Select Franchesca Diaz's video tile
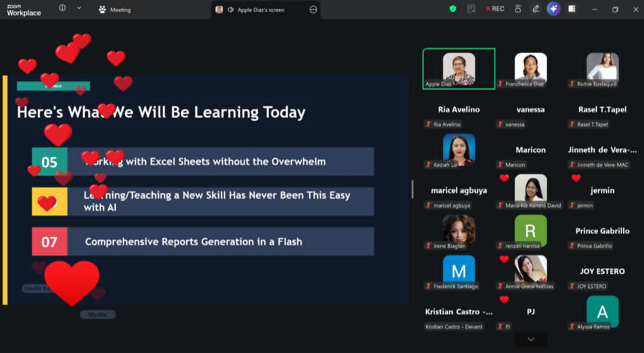This screenshot has width=644, height=353. pyautogui.click(x=531, y=69)
